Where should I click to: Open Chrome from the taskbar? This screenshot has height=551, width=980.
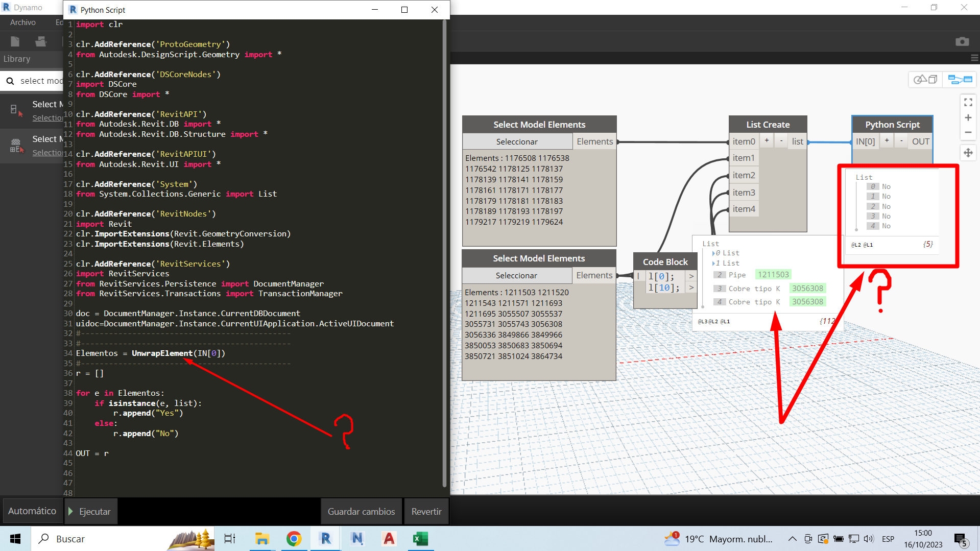(294, 539)
